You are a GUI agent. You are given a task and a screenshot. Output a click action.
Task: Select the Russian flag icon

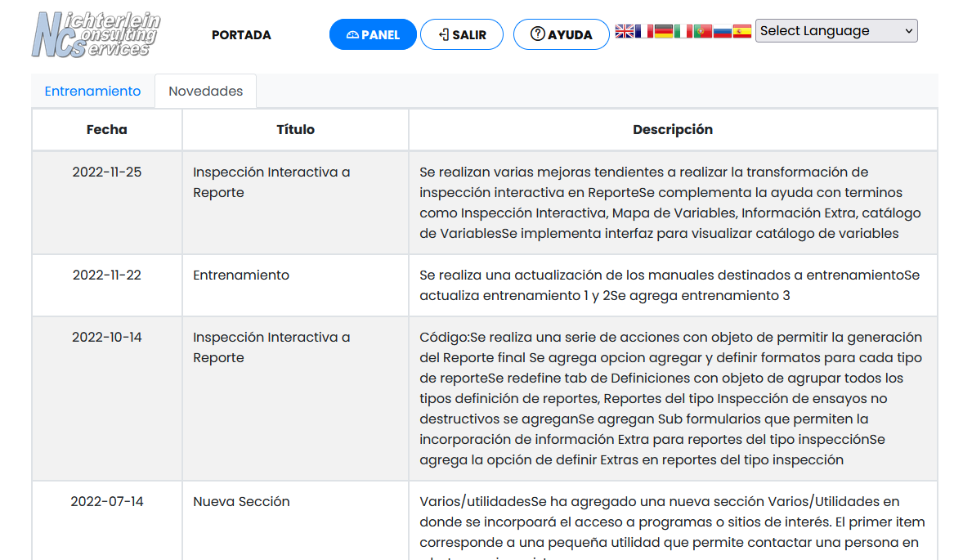tap(723, 31)
